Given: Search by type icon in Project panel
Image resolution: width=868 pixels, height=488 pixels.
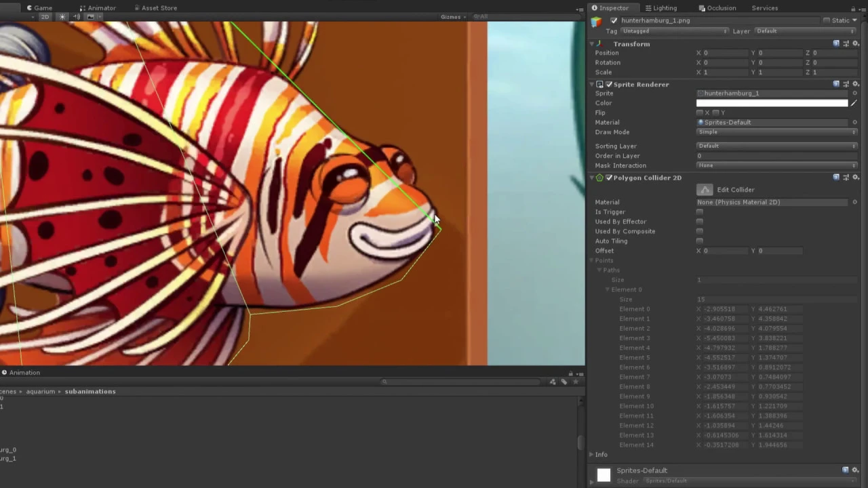Looking at the screenshot, I should coord(553,382).
